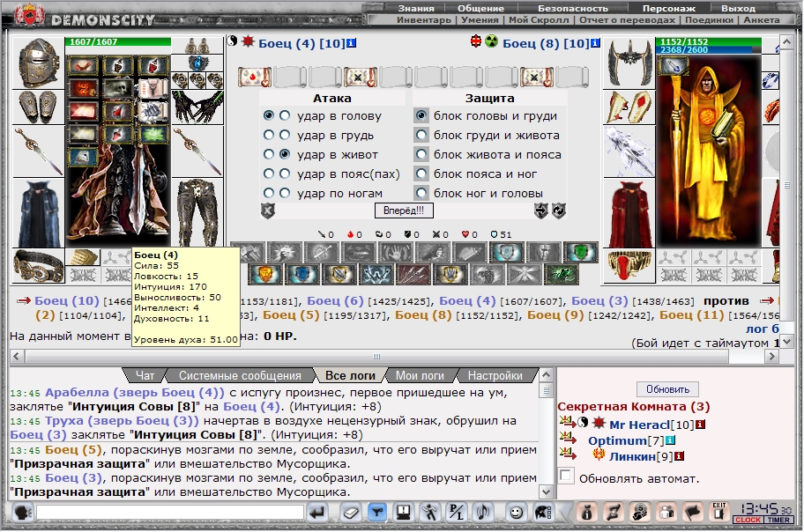Screen dimensions: 804x532
Task: Select блок пояса и ног
Action: pyautogui.click(x=421, y=174)
